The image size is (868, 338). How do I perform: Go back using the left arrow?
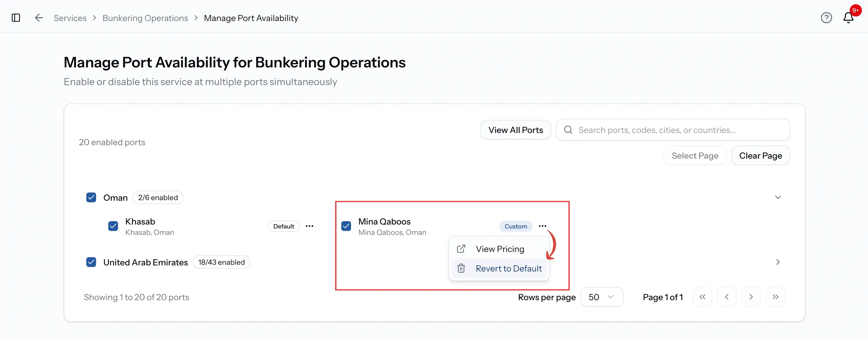(x=39, y=18)
